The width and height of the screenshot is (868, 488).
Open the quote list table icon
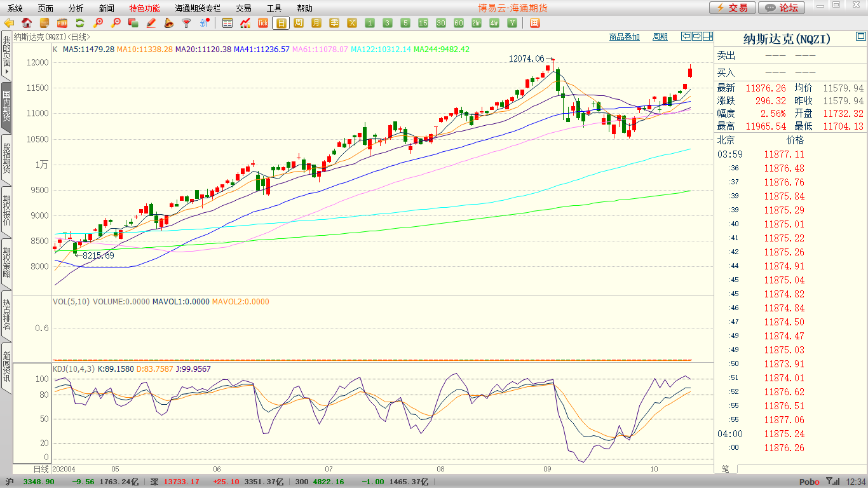[227, 23]
